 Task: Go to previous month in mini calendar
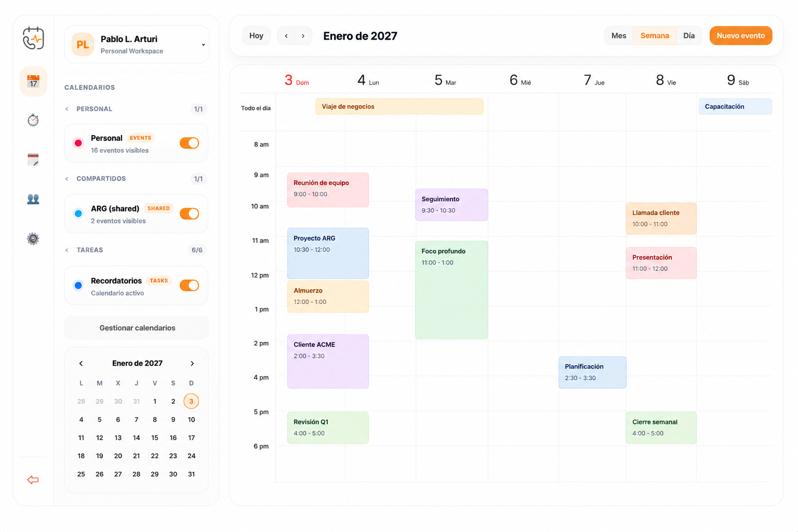tap(81, 364)
